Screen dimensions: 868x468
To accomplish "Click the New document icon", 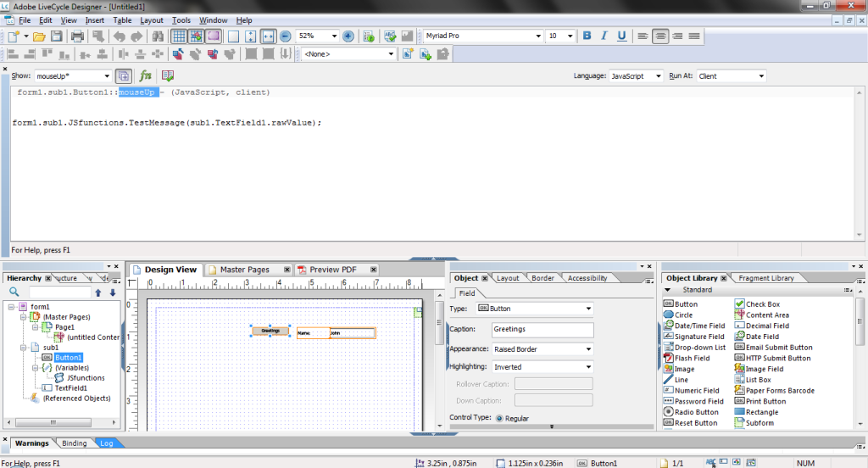I will (x=14, y=36).
